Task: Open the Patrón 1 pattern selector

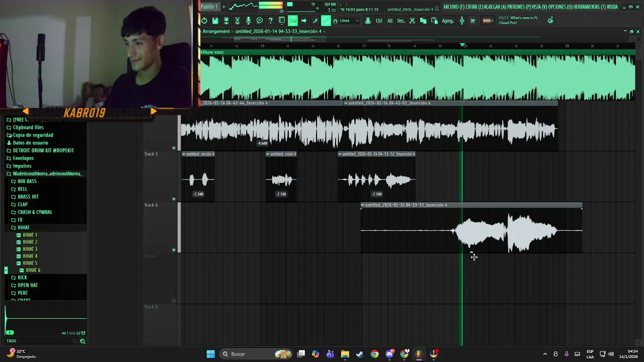Action: click(209, 7)
